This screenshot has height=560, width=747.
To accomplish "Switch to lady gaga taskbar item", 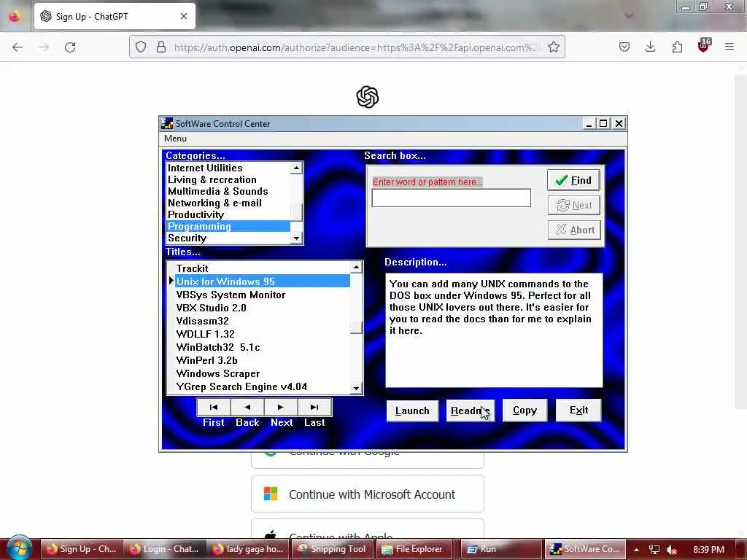I will pos(248,549).
